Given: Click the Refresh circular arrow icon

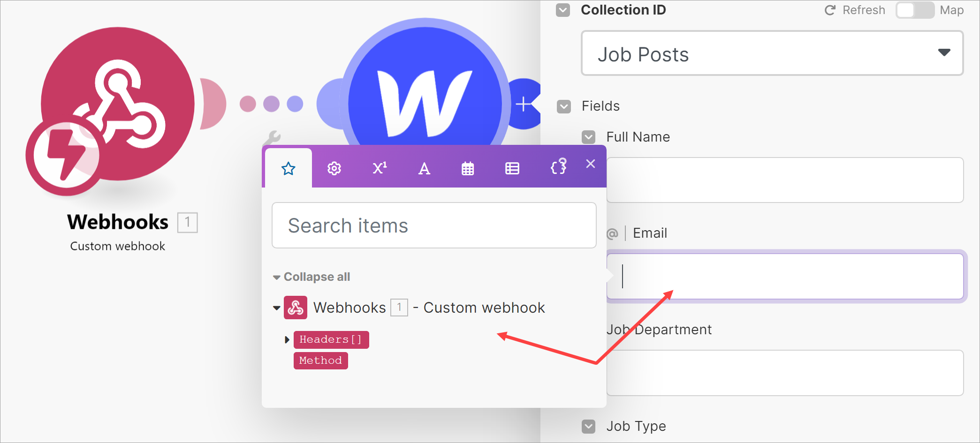Looking at the screenshot, I should [830, 10].
